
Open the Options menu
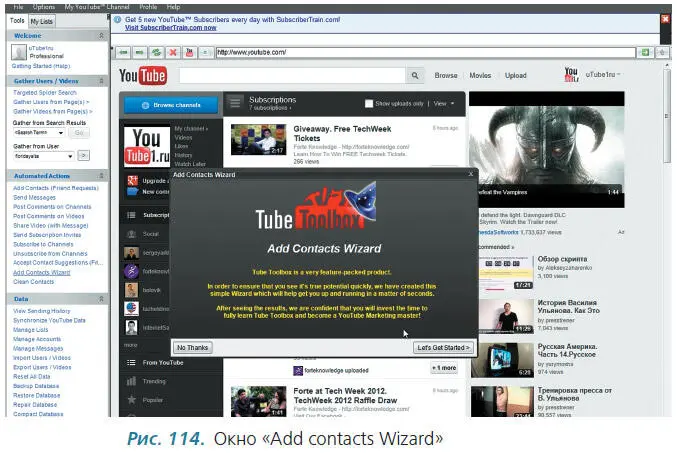pos(44,7)
